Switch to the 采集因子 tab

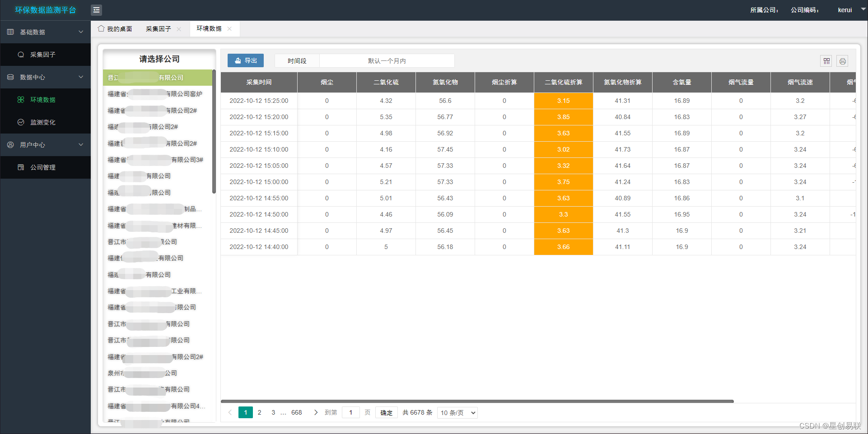coord(158,29)
